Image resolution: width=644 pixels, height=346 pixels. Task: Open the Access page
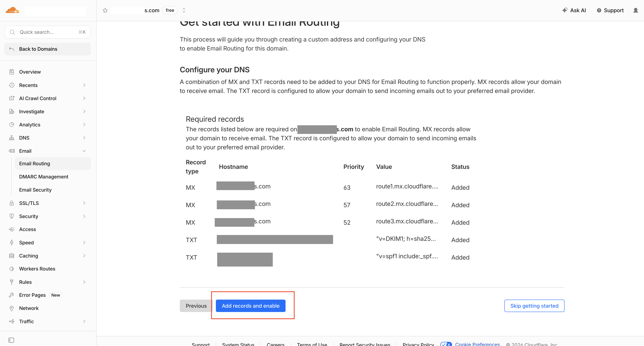tap(27, 229)
